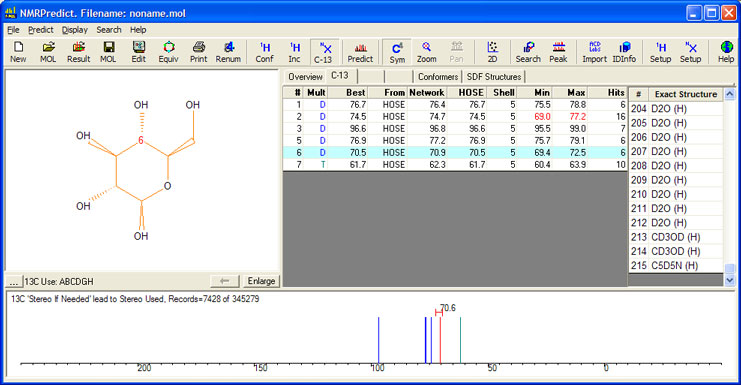Screen dimensions: 741x385
Task: Print using the Print icon
Action: (x=198, y=52)
